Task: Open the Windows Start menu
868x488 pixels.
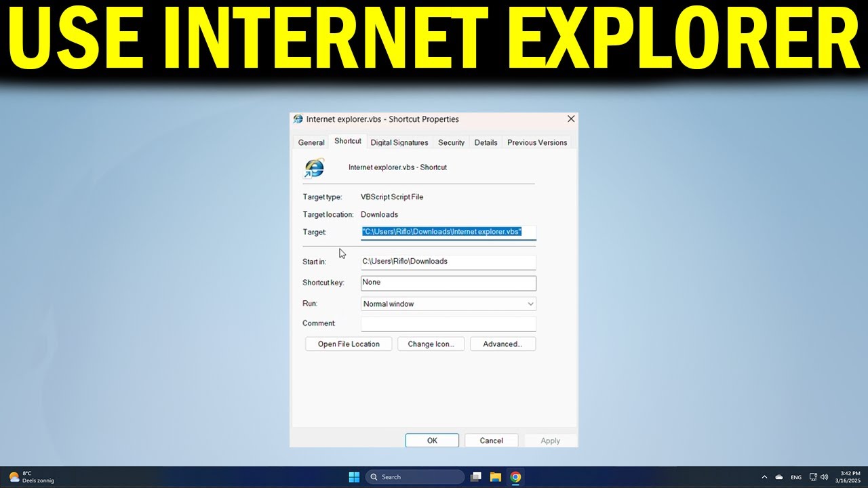Action: [x=354, y=477]
